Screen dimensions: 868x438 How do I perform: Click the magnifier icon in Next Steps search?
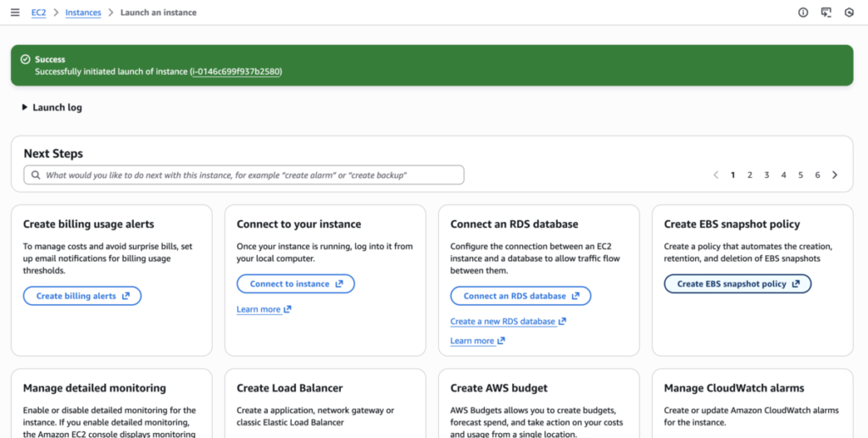click(36, 175)
